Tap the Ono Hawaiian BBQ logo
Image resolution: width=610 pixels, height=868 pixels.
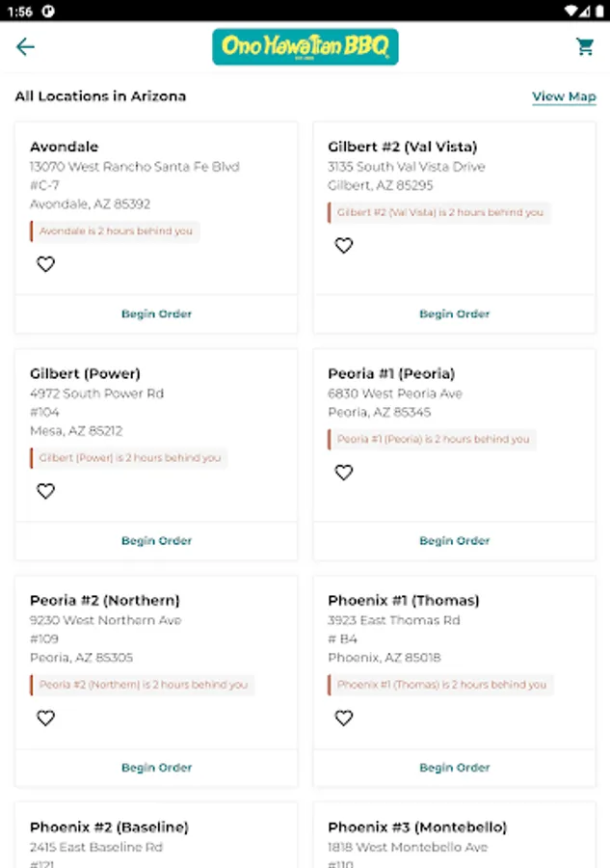305,47
